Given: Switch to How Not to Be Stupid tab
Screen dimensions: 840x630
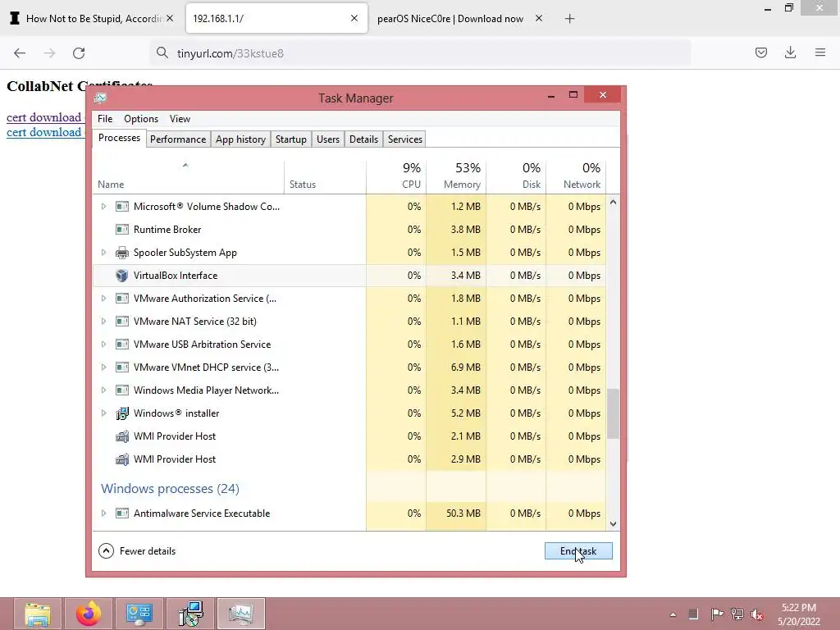Looking at the screenshot, I should tap(94, 19).
